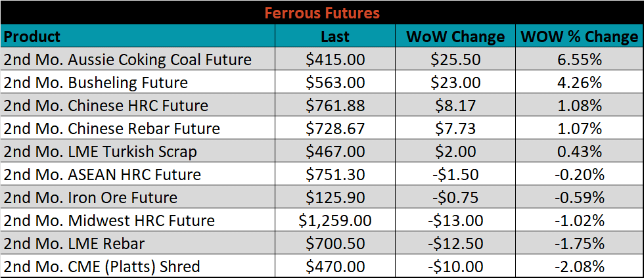Click the Chinese Rebar Future $7.73 change
Viewport: 644px width, 278px height.
(x=455, y=128)
